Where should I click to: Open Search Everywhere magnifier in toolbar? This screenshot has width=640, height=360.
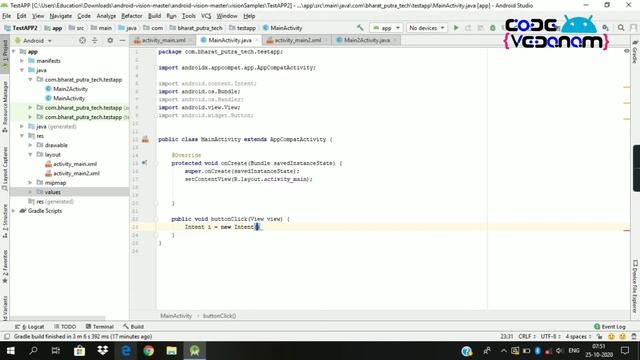click(x=621, y=28)
